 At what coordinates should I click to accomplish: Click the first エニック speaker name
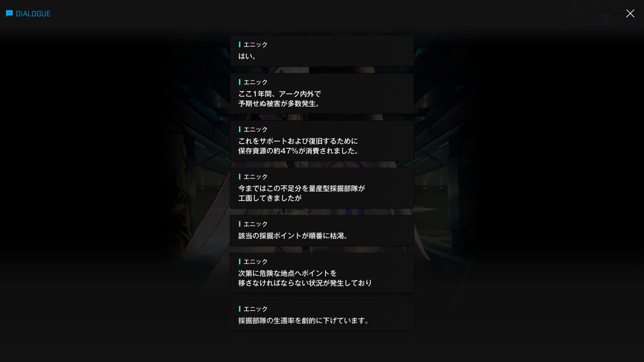tap(256, 45)
